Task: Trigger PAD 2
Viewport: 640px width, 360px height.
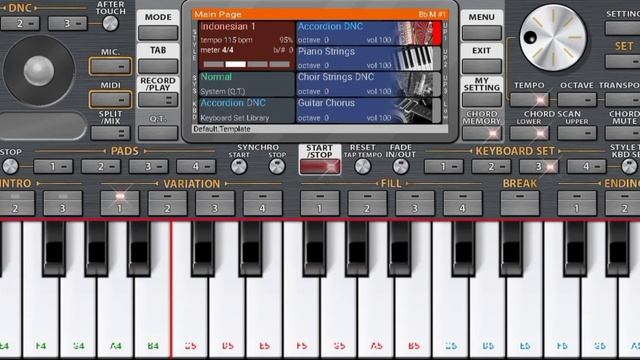Action: (101, 167)
